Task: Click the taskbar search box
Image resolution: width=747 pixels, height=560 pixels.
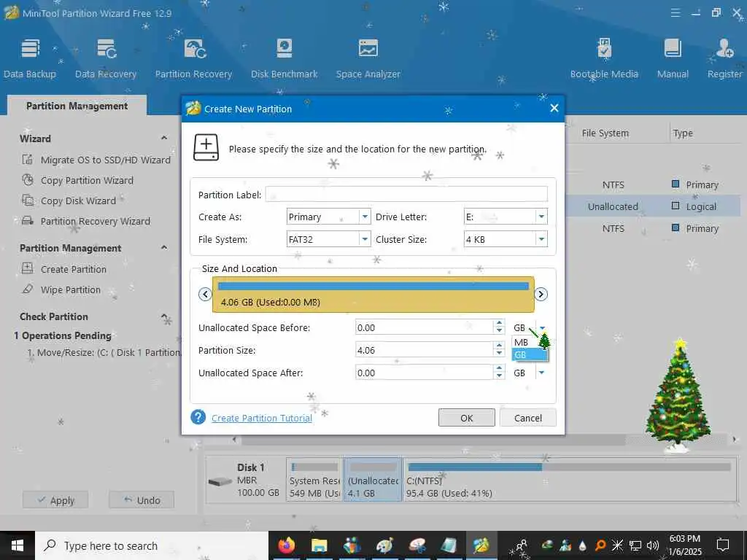Action: click(152, 545)
